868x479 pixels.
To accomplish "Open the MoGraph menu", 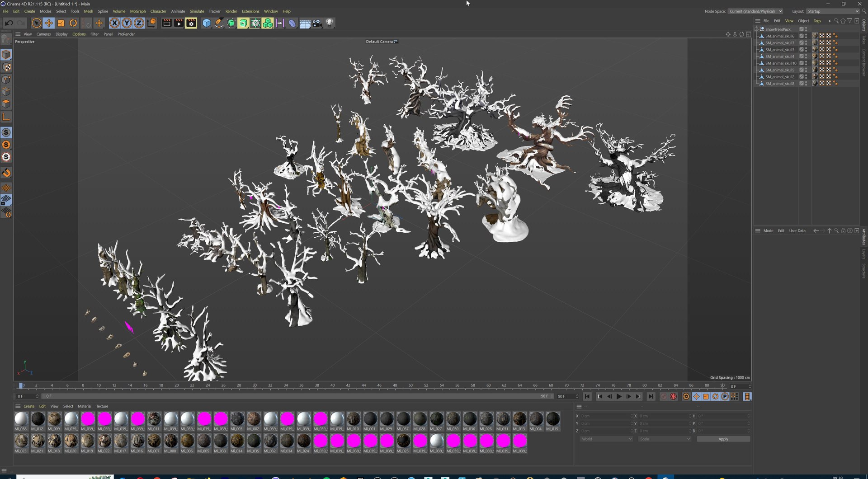I will 138,11.
